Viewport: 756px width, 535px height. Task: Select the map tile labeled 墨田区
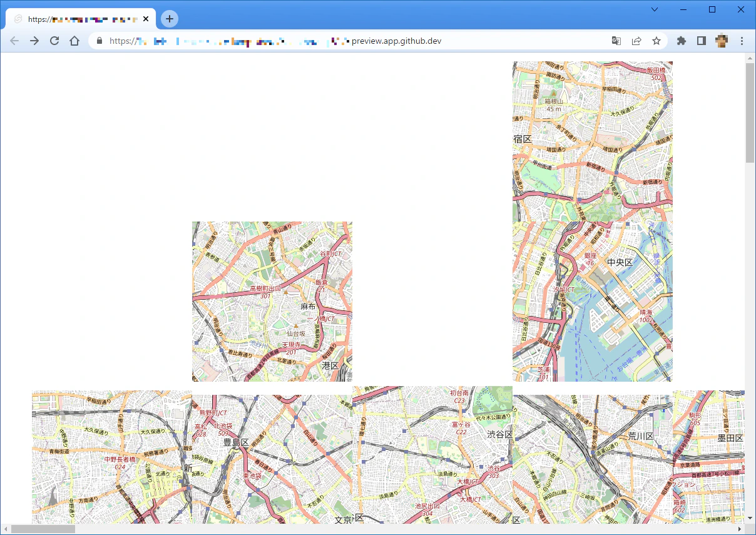(x=708, y=457)
